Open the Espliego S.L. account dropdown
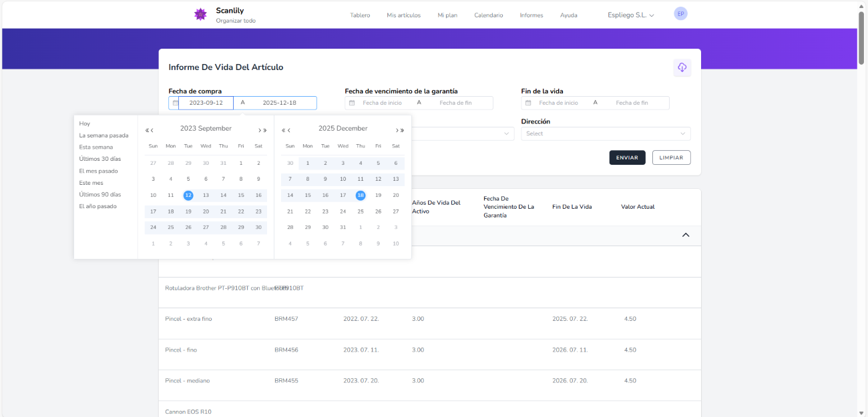Screen dimensions: 868x417 [628, 14]
